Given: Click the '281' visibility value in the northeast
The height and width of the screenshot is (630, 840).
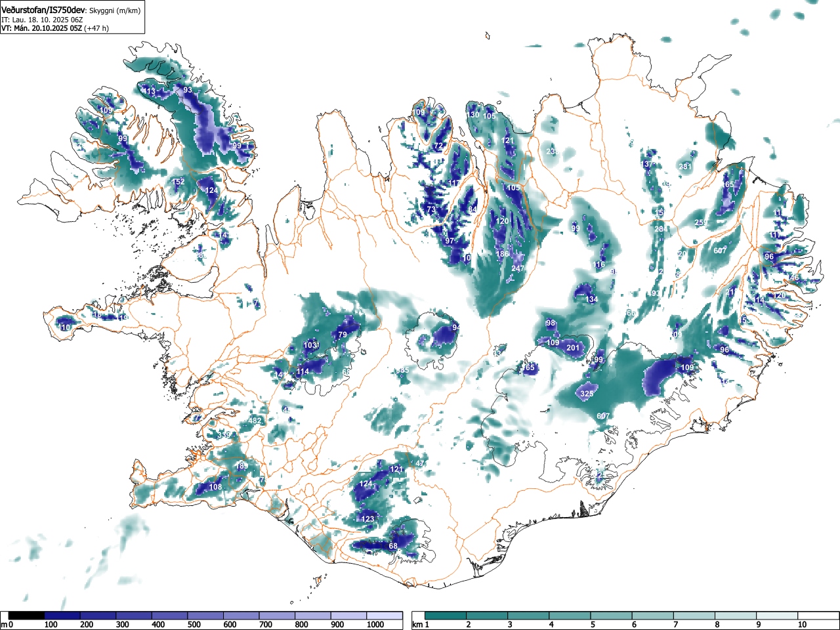Looking at the screenshot, I should click(x=685, y=167).
